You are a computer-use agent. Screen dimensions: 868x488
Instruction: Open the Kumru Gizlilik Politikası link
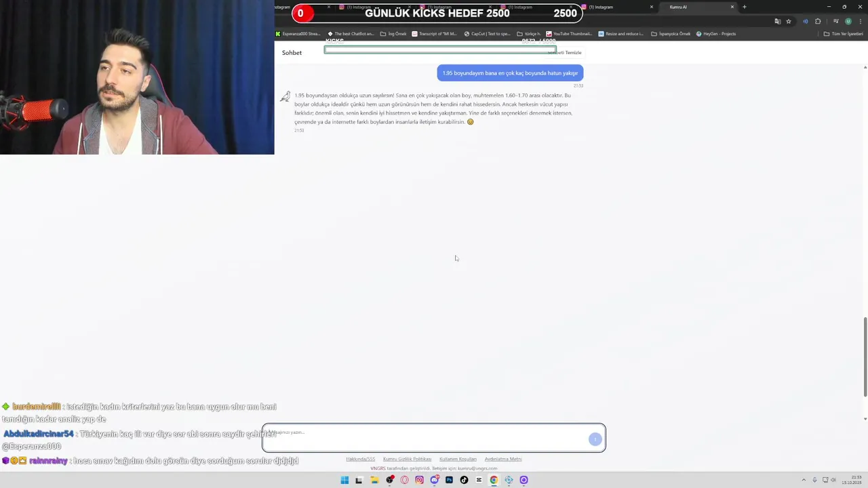(407, 459)
